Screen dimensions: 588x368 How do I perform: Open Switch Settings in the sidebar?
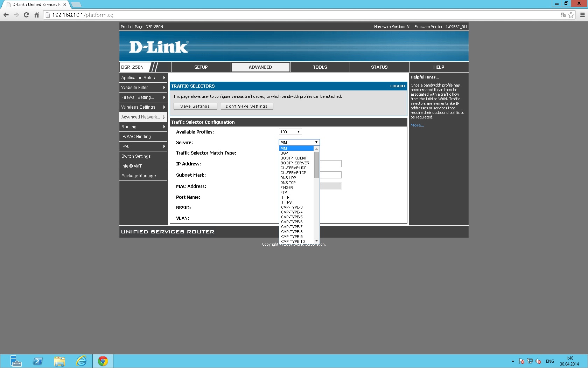[143, 156]
